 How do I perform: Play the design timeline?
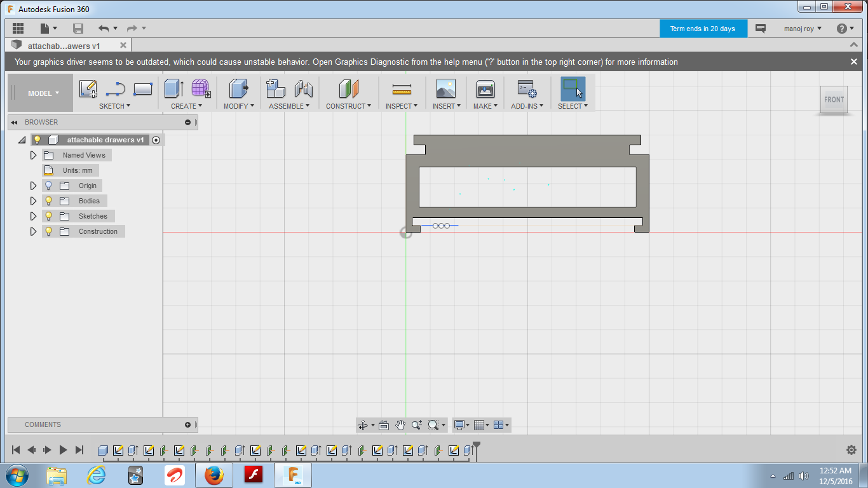[x=63, y=449]
